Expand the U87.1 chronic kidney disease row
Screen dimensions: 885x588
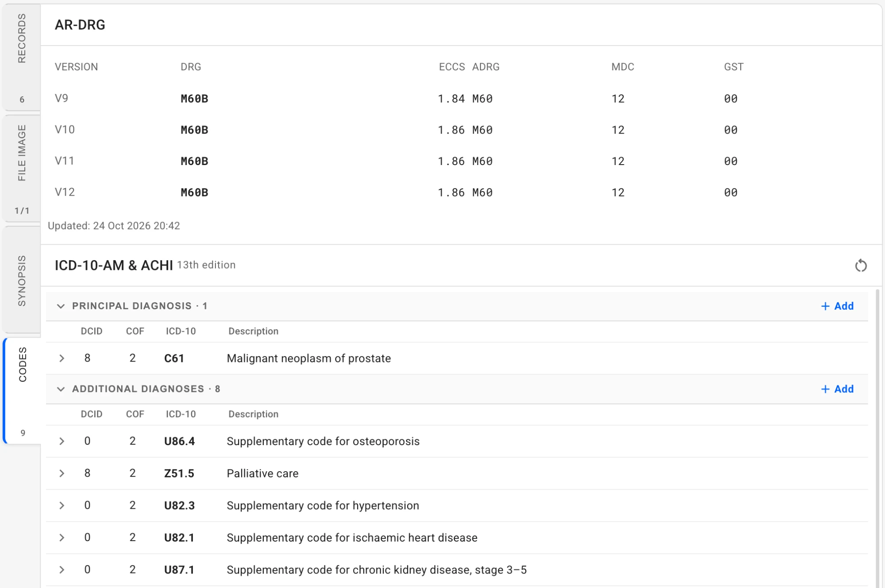tap(62, 570)
